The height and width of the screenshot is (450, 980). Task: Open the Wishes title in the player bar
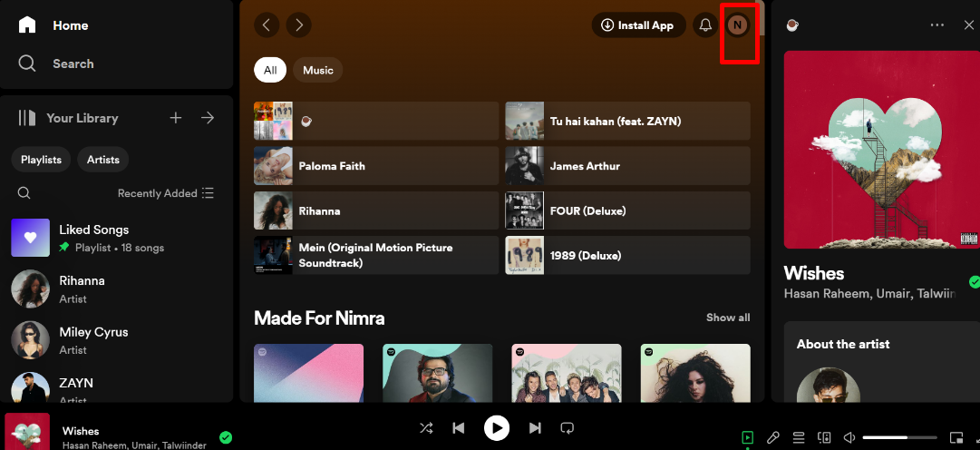coord(81,431)
